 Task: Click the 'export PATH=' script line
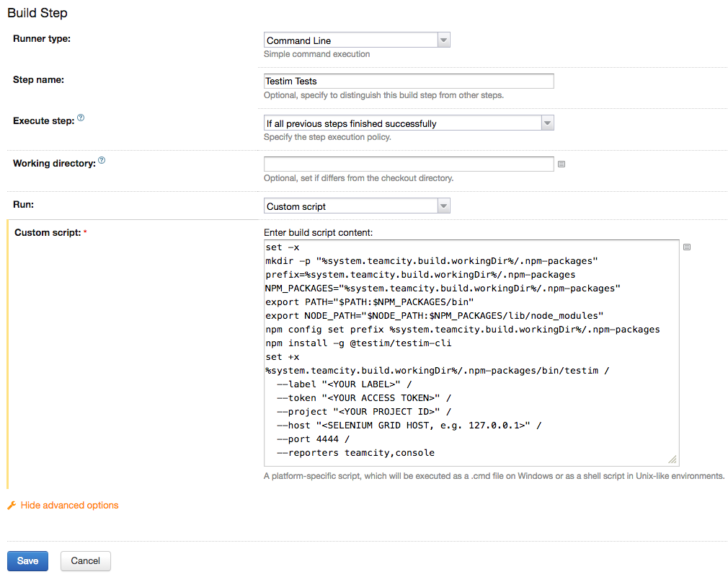[370, 302]
